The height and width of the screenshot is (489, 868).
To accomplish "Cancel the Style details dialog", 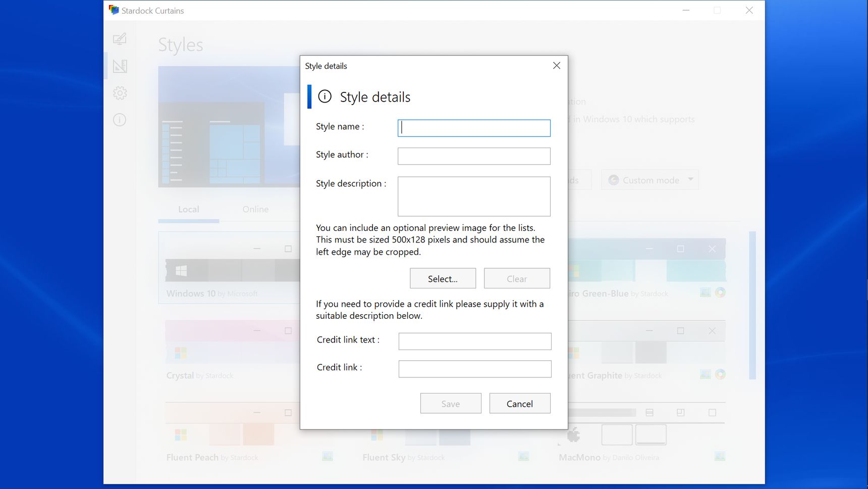I will [520, 403].
